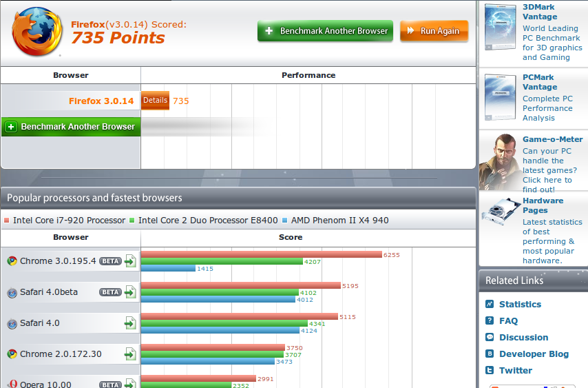
Task: Click green arrow icon for Chrome 3.0.195.4
Action: click(130, 261)
